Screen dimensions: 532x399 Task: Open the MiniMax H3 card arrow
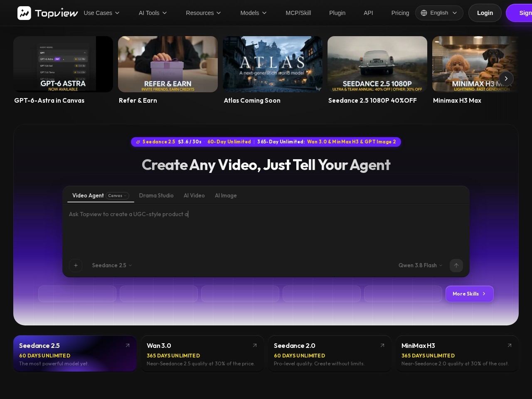pos(510,345)
